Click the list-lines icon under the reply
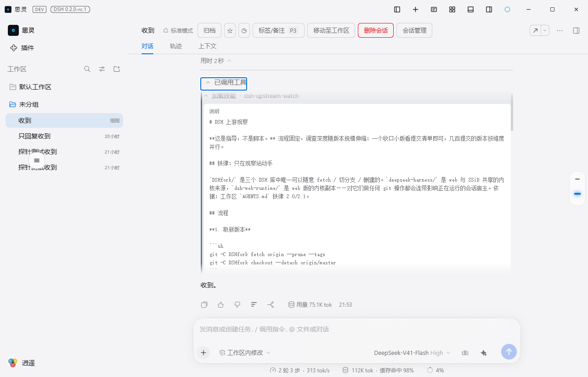 pos(254,304)
